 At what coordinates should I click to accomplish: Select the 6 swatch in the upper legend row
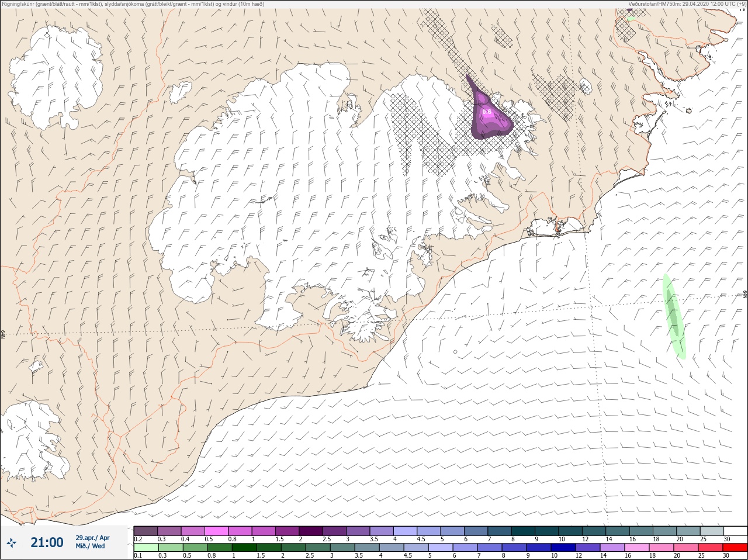point(476,530)
